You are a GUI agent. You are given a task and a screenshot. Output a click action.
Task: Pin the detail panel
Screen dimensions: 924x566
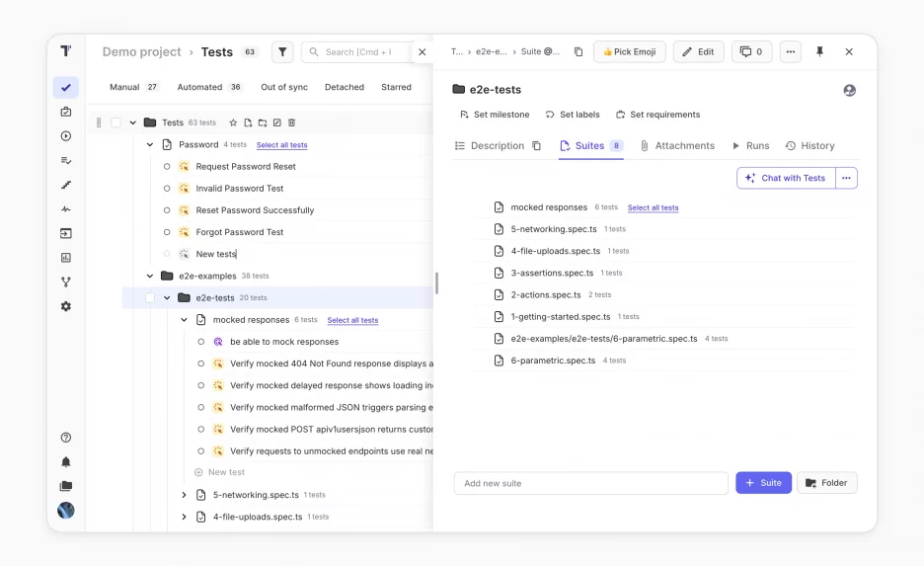tap(819, 52)
